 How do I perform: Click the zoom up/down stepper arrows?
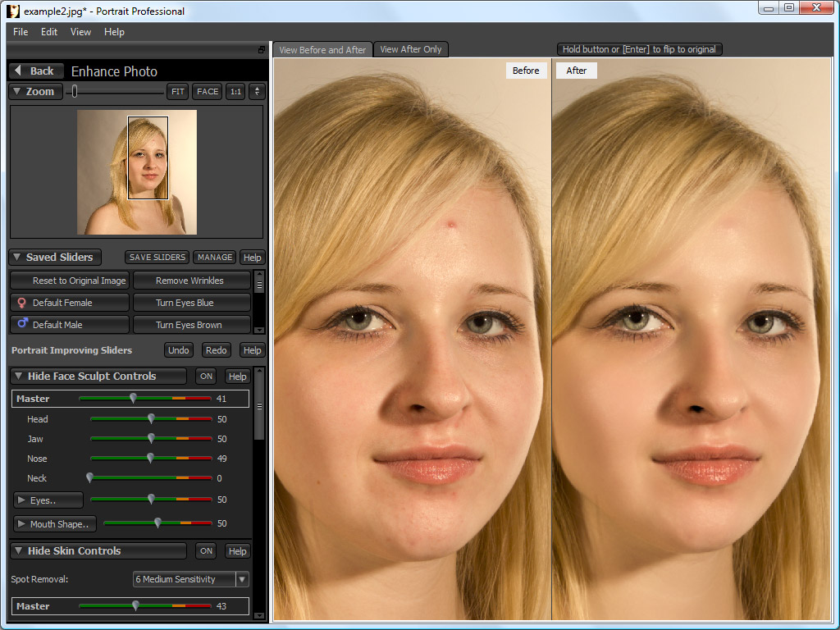(x=257, y=92)
